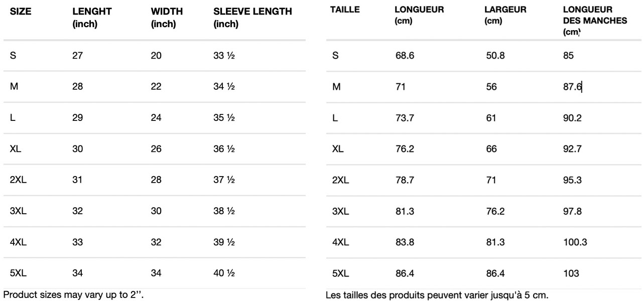Click the 'Les tailles des produits' note

pyautogui.click(x=437, y=294)
